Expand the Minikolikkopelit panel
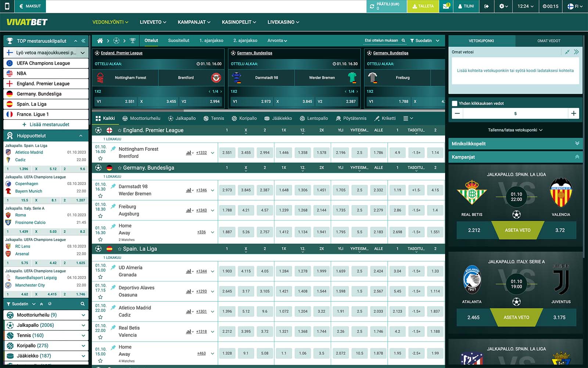The image size is (588, 368). coord(577,144)
